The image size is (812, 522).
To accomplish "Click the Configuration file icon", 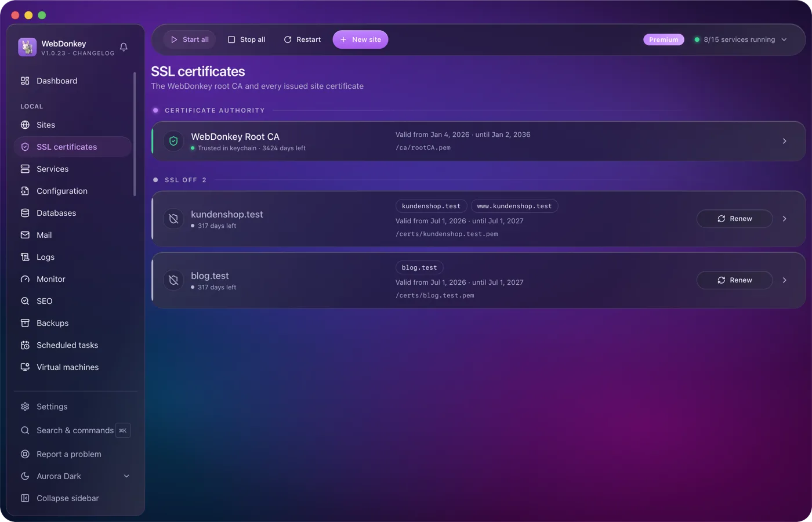I will point(25,191).
